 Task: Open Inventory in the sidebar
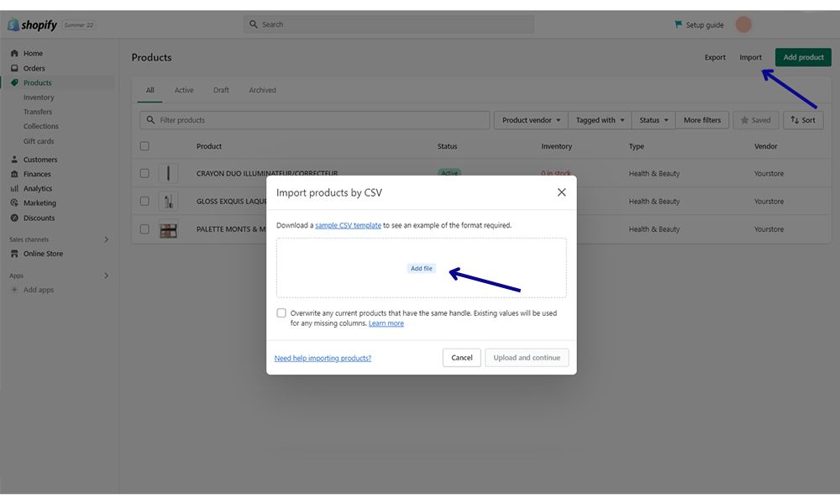click(x=39, y=97)
